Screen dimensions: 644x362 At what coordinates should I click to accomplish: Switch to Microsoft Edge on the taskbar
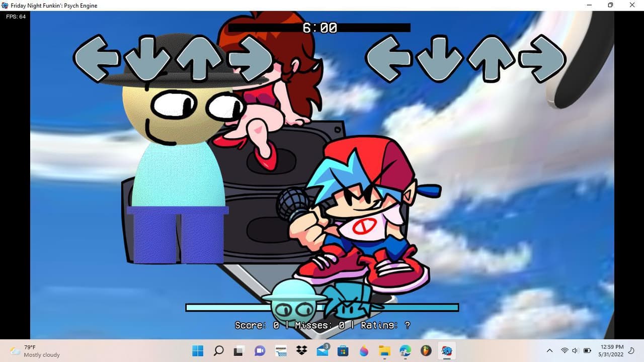coord(406,350)
